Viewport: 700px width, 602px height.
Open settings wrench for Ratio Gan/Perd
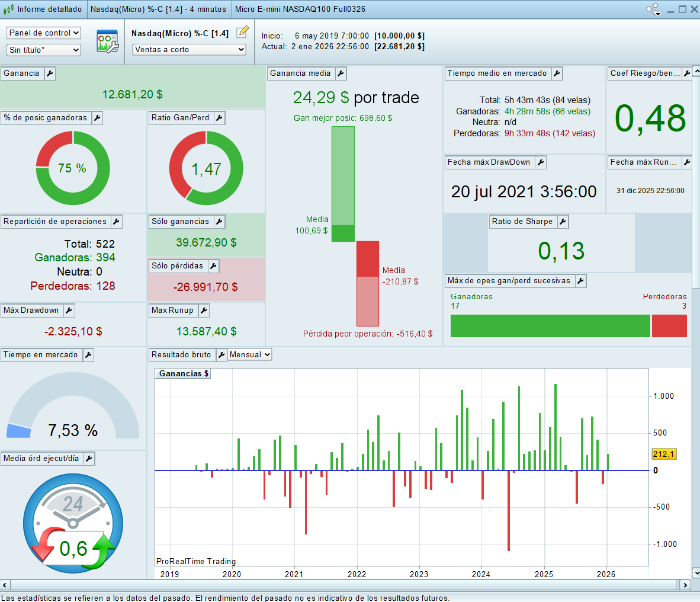pos(219,118)
